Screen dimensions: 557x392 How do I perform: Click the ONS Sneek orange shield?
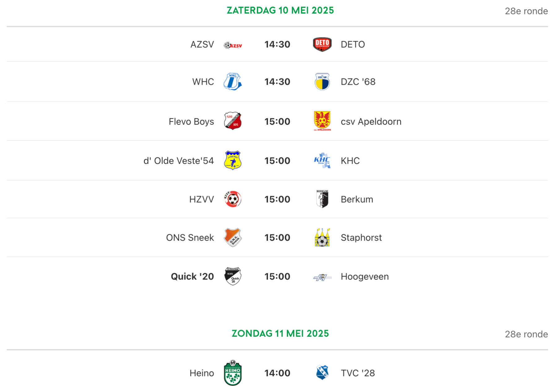pos(233,237)
